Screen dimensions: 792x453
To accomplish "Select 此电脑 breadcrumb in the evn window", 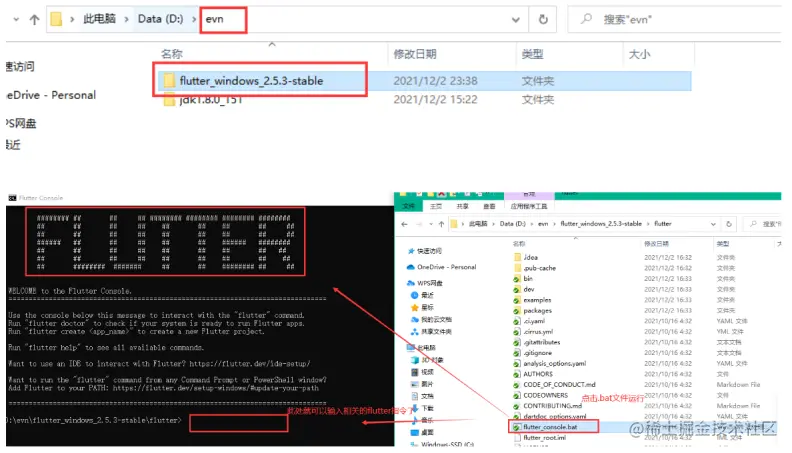I will (x=100, y=19).
